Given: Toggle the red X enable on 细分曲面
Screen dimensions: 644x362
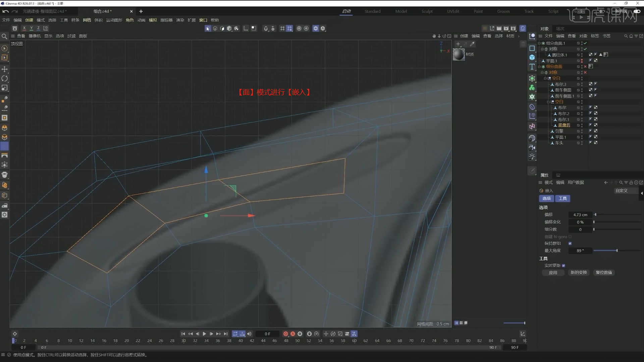Looking at the screenshot, I should click(585, 67).
